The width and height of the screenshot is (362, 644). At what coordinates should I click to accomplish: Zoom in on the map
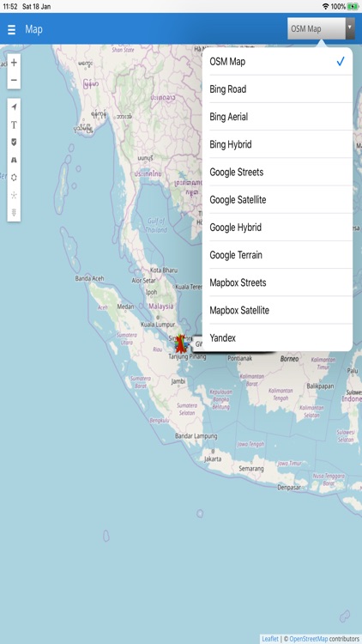tap(14, 63)
